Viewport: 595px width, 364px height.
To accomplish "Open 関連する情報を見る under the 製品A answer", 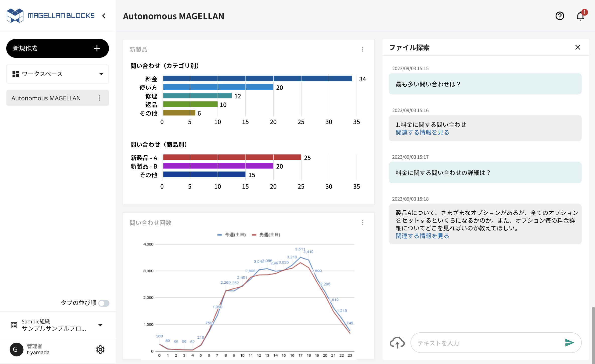I will point(422,236).
